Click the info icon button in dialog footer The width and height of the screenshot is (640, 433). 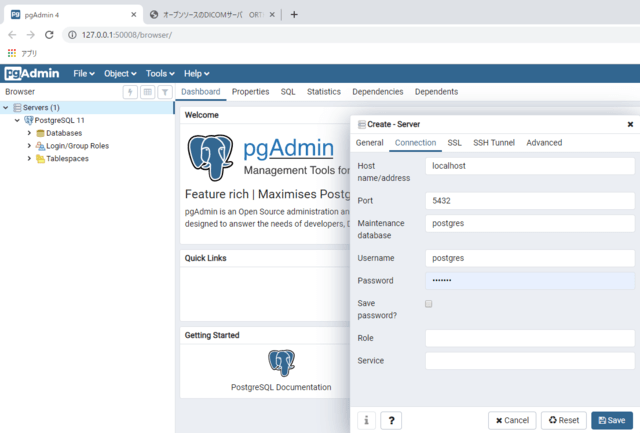point(366,421)
